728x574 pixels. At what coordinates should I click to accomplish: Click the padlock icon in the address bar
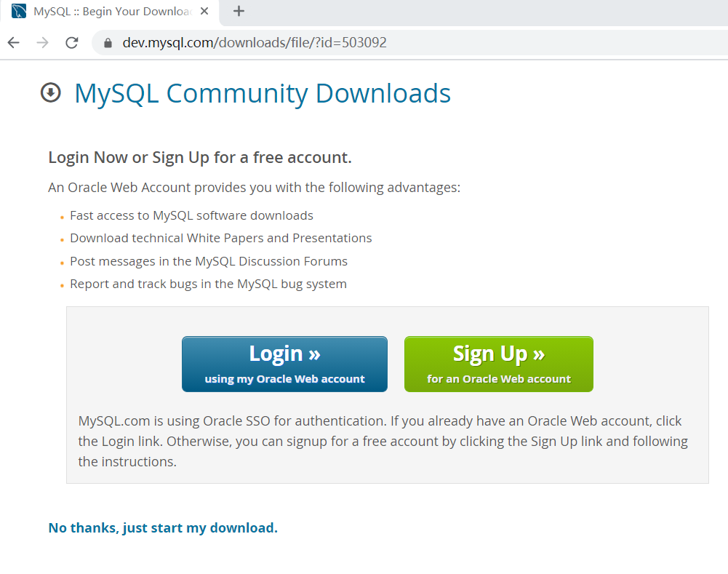point(107,42)
